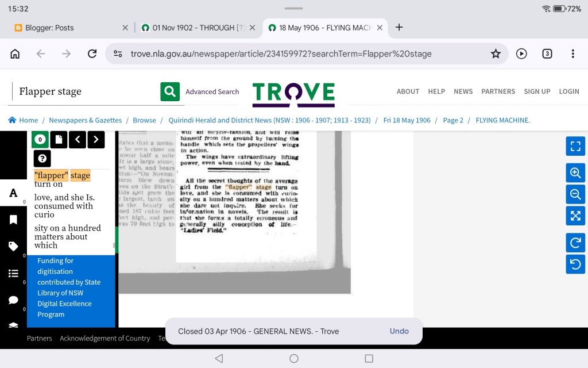Switch to the 01 Nov 1902 tab

coord(193,28)
